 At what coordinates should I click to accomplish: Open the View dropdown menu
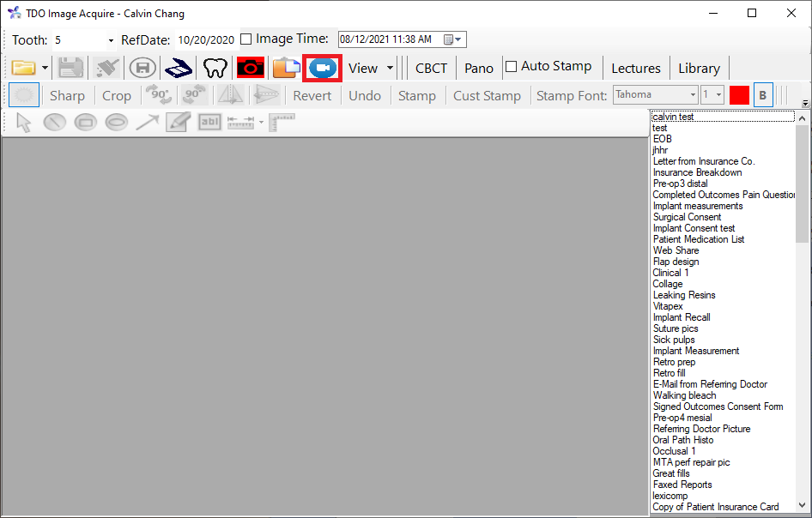[x=371, y=68]
